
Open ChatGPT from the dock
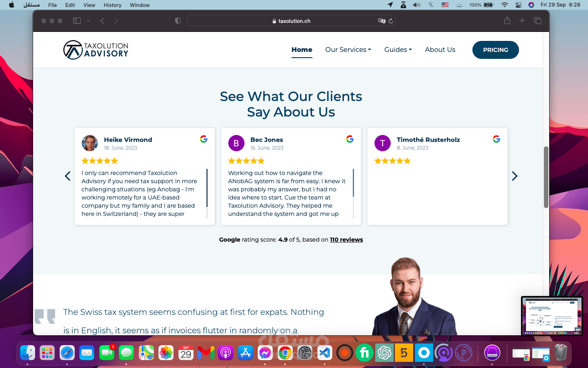(x=384, y=352)
